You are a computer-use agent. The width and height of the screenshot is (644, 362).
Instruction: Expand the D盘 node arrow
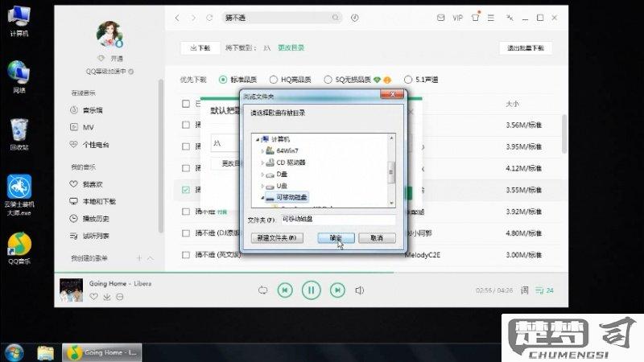(262, 175)
